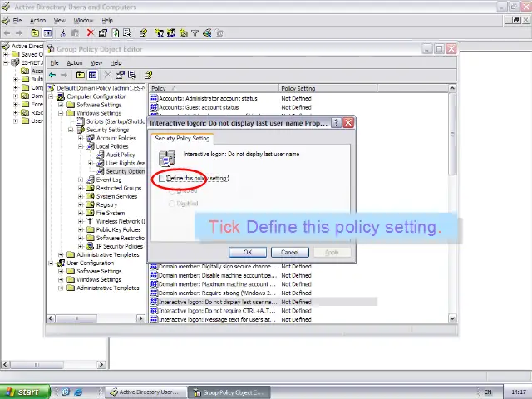Screen dimensions: 532x399
Task: Click Delete X icon in Group Policy Editor toolbar
Action: point(107,75)
